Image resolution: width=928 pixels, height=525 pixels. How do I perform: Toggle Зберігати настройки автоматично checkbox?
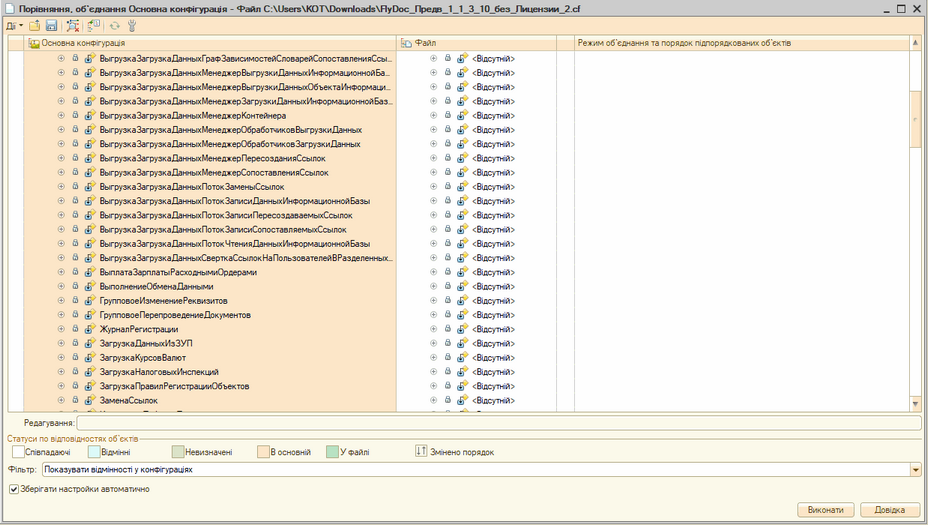click(x=13, y=489)
